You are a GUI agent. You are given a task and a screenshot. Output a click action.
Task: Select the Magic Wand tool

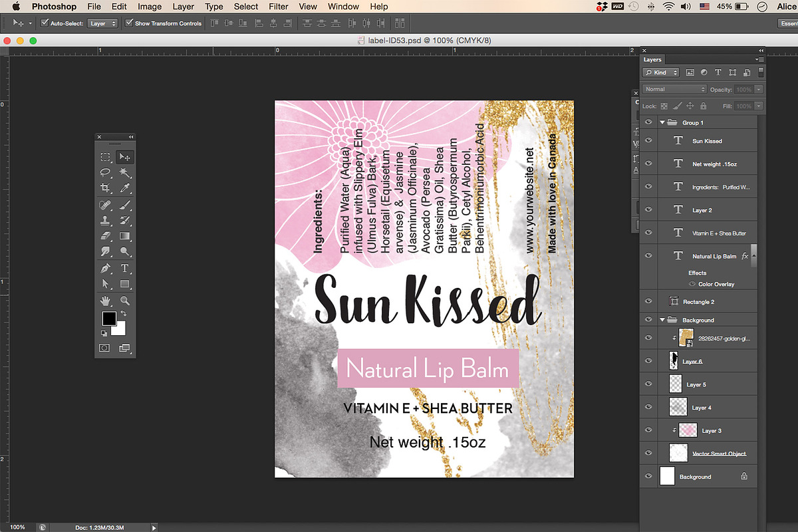tap(124, 173)
